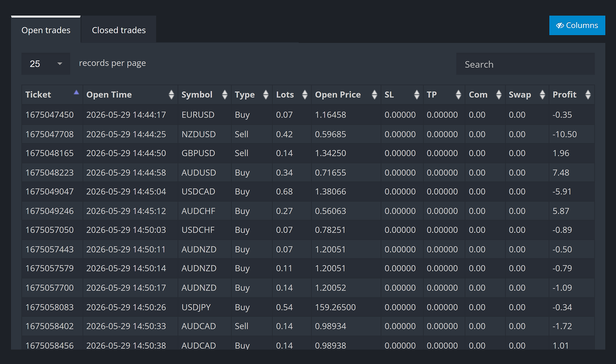Select the NZDUSD Sell trade row
Image resolution: width=616 pixels, height=364 pixels.
click(x=308, y=134)
